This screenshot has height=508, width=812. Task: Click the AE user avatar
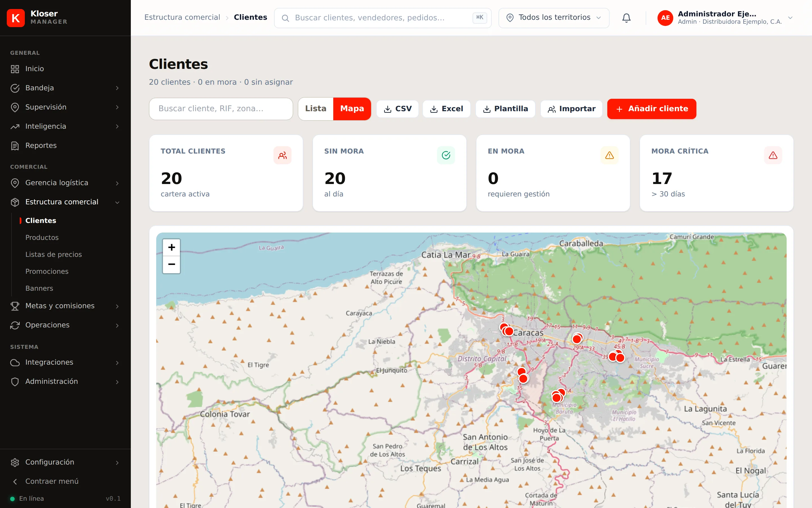tap(665, 18)
